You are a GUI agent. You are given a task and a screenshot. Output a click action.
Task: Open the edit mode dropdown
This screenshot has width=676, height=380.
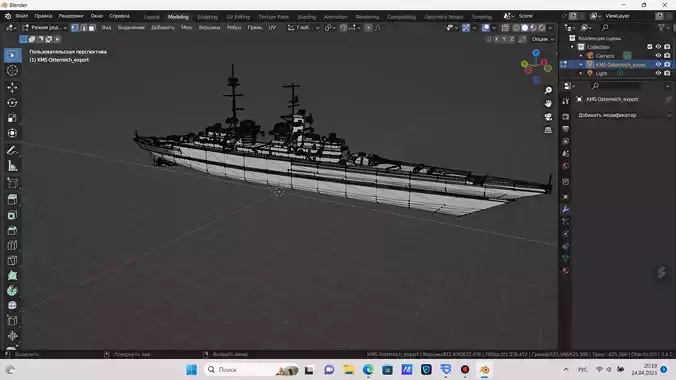(x=45, y=28)
